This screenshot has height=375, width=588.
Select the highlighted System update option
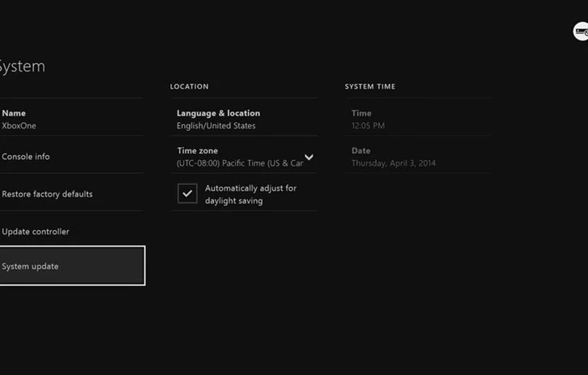pyautogui.click(x=72, y=266)
